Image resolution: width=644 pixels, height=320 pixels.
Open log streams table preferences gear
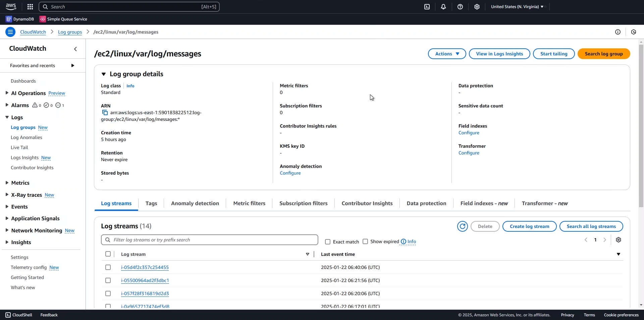[x=619, y=240]
